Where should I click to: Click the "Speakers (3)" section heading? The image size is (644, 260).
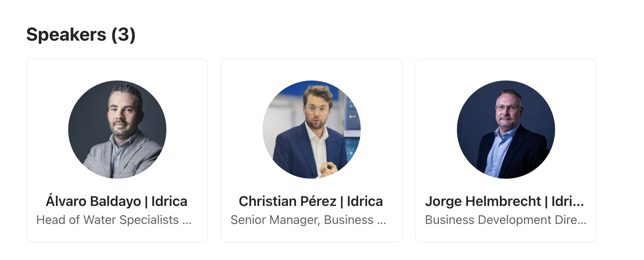point(80,35)
